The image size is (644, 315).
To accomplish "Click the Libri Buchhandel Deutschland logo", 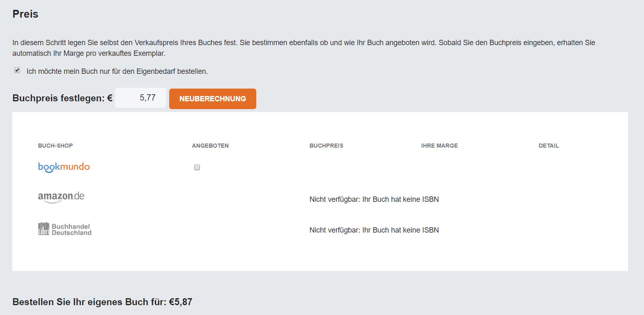I will tap(64, 229).
